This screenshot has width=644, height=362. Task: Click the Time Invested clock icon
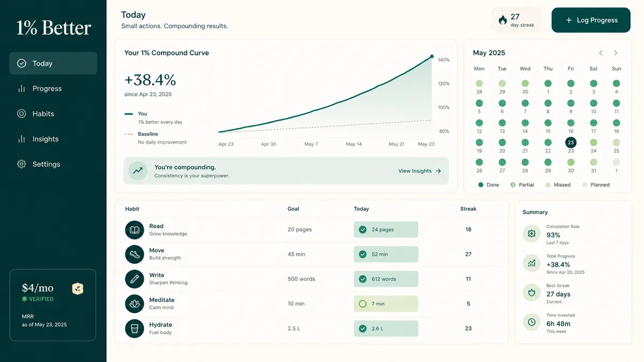pos(531,322)
